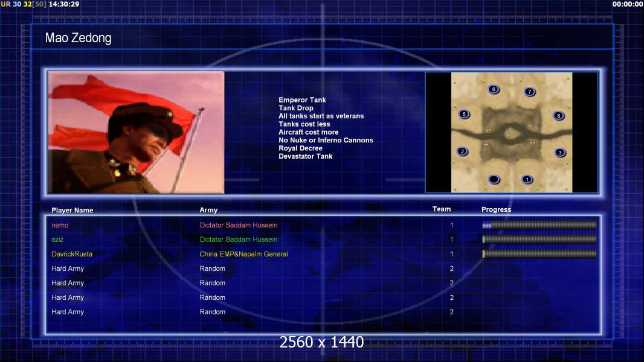Click nemo's loading progress bar

(x=539, y=225)
